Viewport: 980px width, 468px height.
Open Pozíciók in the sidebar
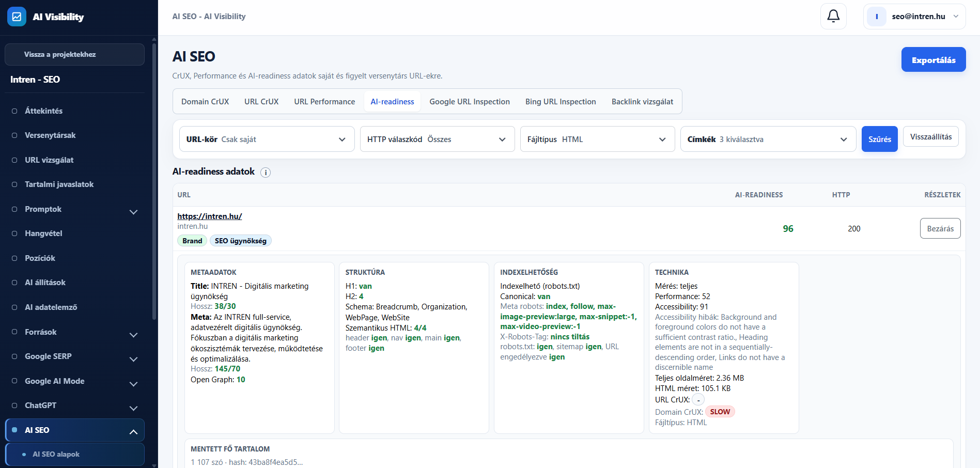pyautogui.click(x=40, y=258)
